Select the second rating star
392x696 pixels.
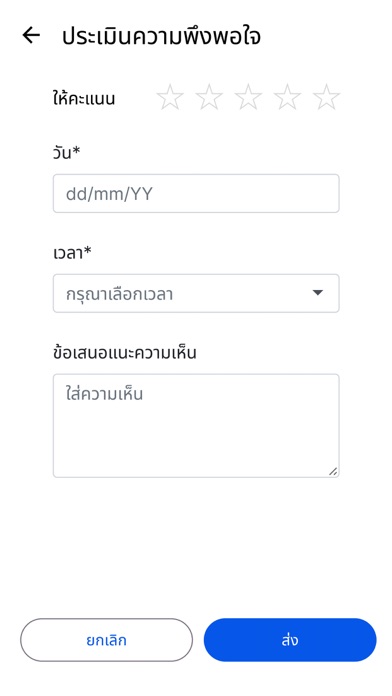point(209,97)
